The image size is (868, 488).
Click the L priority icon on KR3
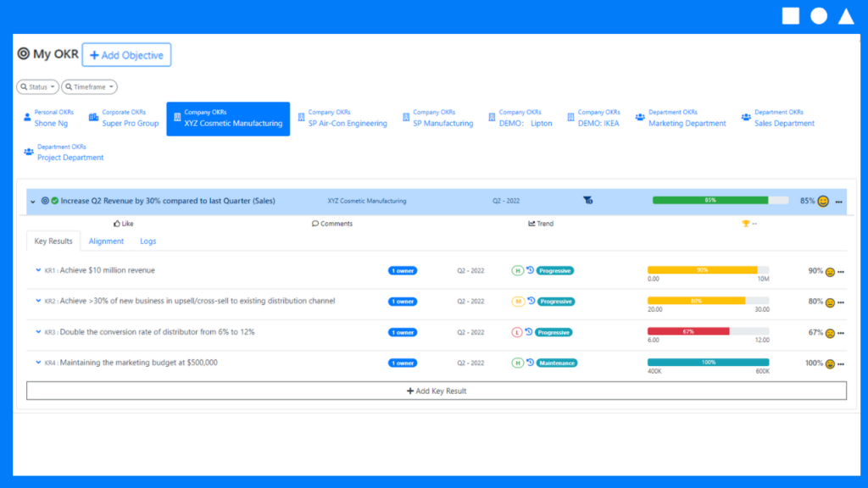516,332
